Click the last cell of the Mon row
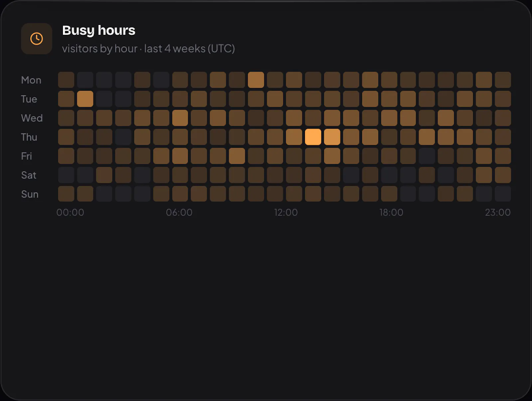The height and width of the screenshot is (401, 532). (503, 80)
